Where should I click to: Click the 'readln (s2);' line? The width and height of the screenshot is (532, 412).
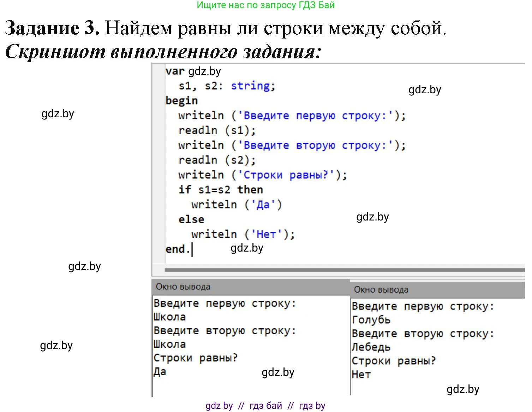pyautogui.click(x=217, y=160)
